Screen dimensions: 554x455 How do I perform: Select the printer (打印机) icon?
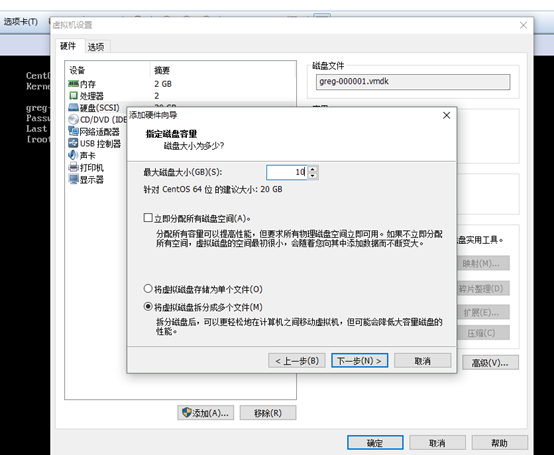pos(73,167)
